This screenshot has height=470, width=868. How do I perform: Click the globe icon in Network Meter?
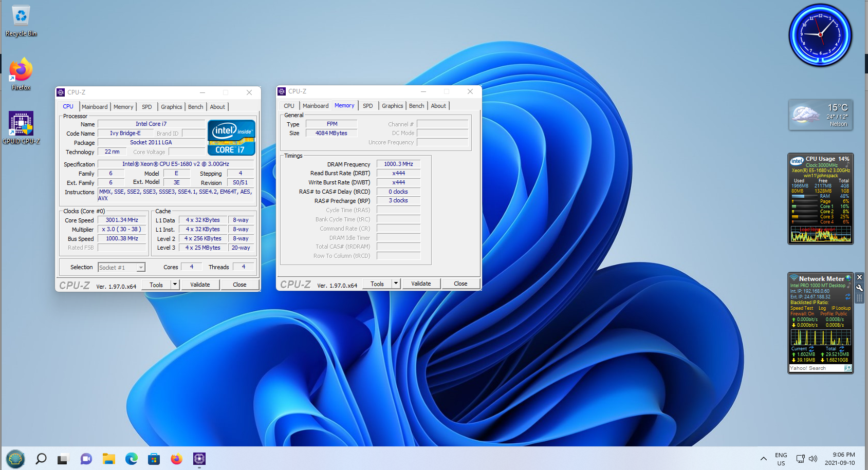coord(848,278)
